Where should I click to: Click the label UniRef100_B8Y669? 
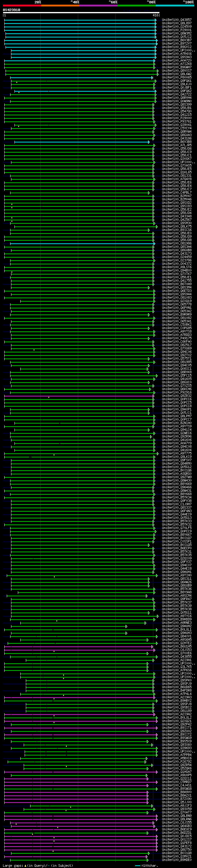pyautogui.click(x=176, y=484)
